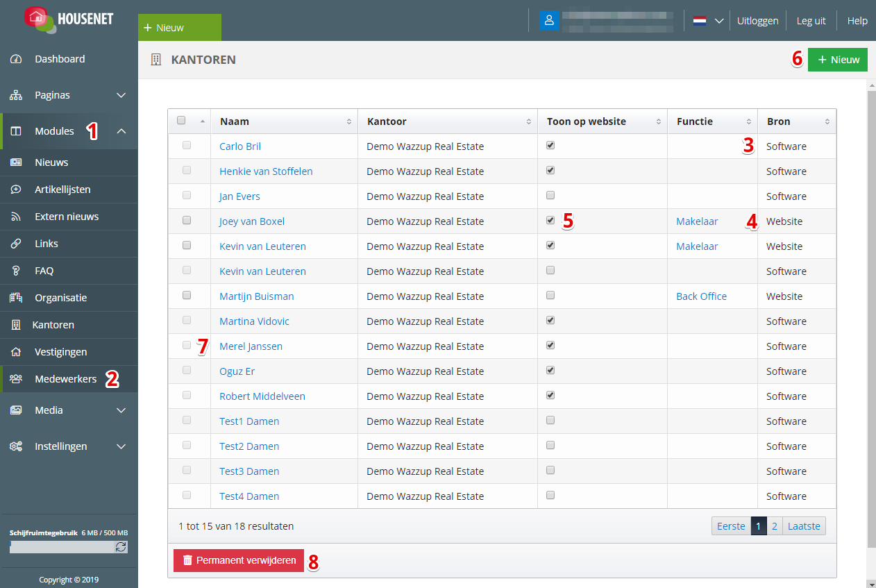The height and width of the screenshot is (588, 876).
Task: Click the Links chain icon
Action: pyautogui.click(x=16, y=244)
